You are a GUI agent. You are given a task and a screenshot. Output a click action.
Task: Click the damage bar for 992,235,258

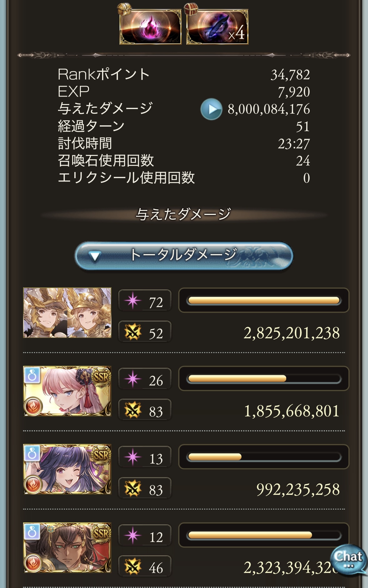(x=263, y=457)
